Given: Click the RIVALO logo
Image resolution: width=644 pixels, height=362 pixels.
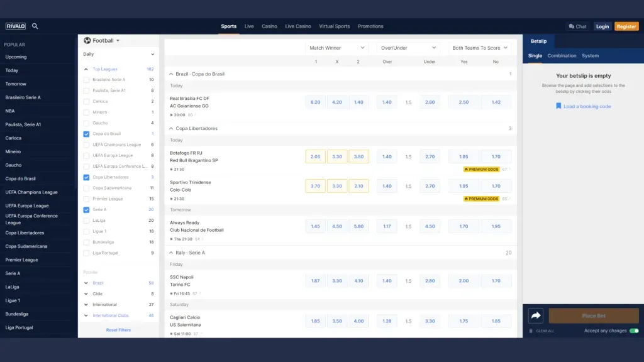Looking at the screenshot, I should [15, 26].
